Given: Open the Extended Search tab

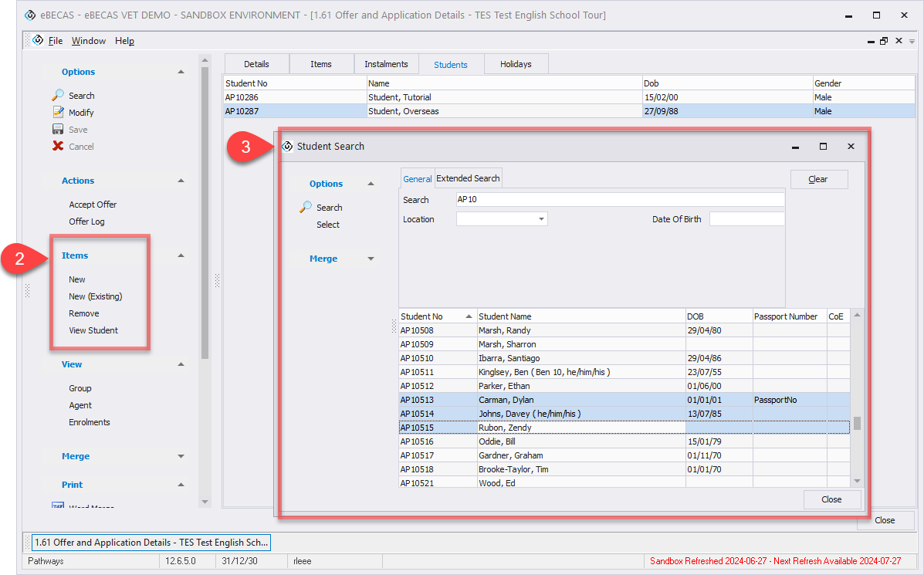Looking at the screenshot, I should (x=468, y=178).
